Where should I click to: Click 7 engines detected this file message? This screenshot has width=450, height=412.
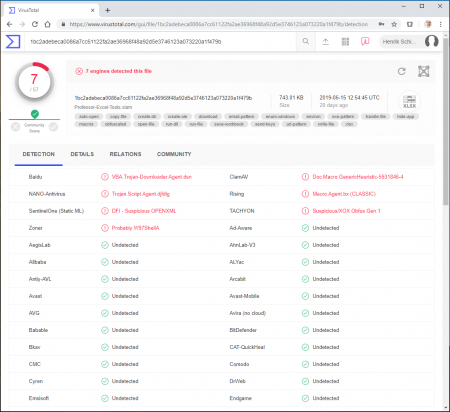(119, 71)
